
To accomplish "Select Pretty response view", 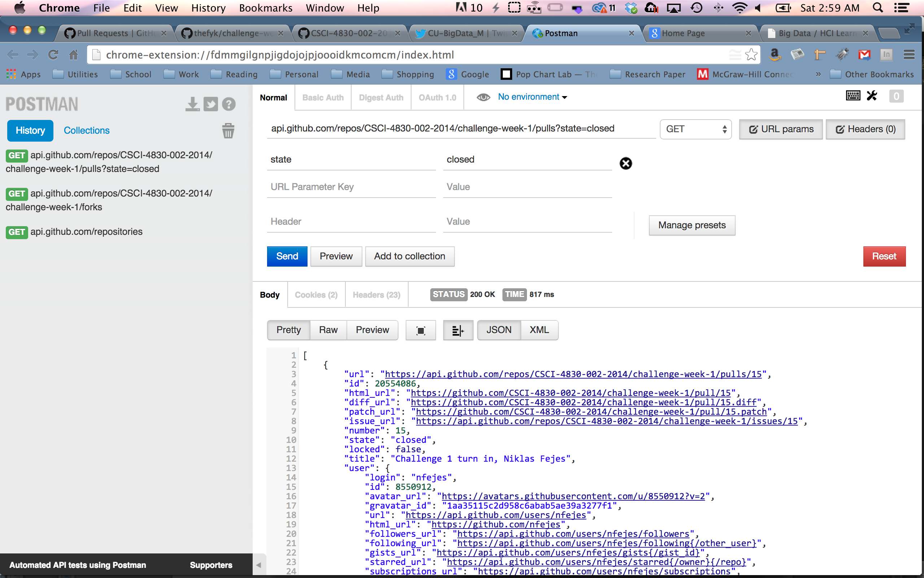I will click(x=289, y=330).
